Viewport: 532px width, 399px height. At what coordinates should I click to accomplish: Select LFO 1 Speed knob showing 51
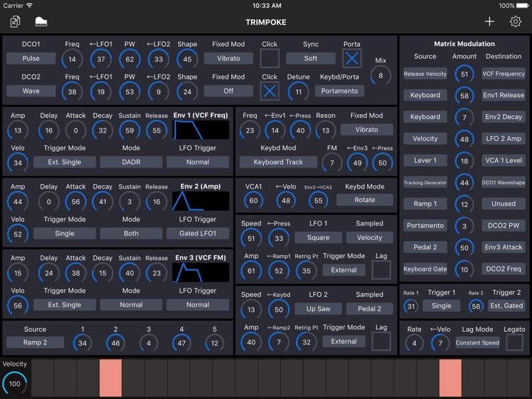click(x=251, y=238)
